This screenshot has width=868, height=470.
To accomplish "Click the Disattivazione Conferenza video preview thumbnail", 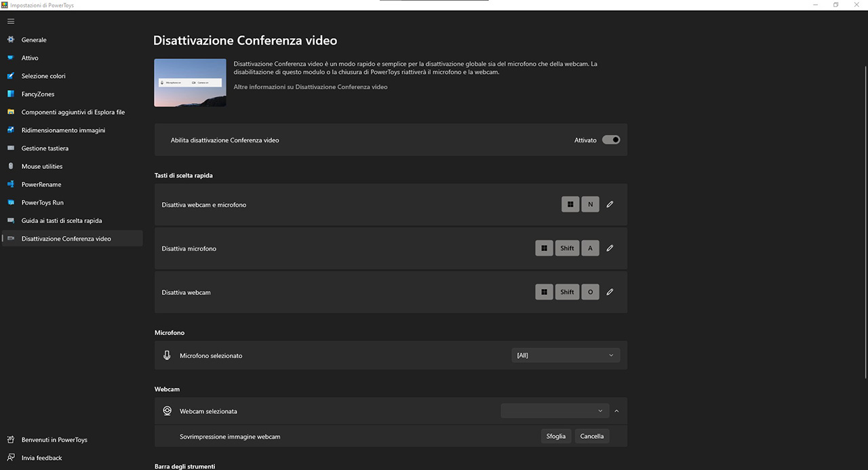I will (x=190, y=83).
